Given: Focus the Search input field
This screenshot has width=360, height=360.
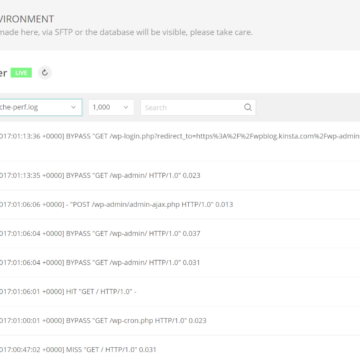Looking at the screenshot, I should pos(198,107).
